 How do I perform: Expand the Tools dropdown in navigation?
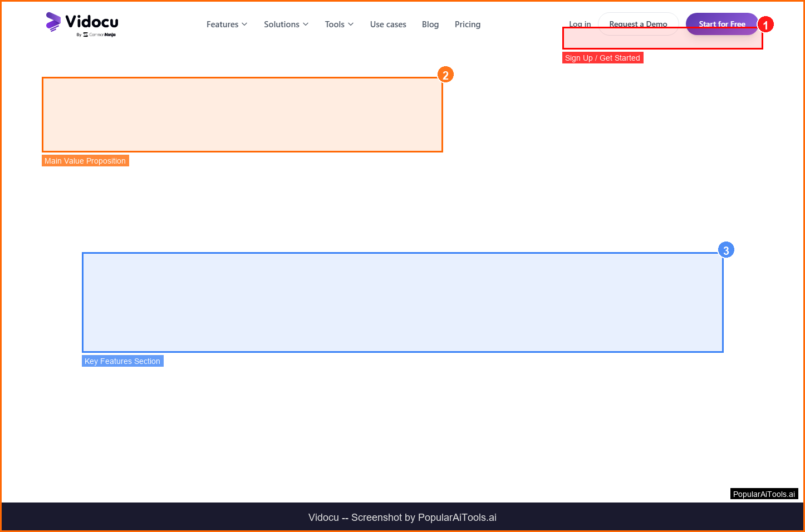(x=339, y=24)
